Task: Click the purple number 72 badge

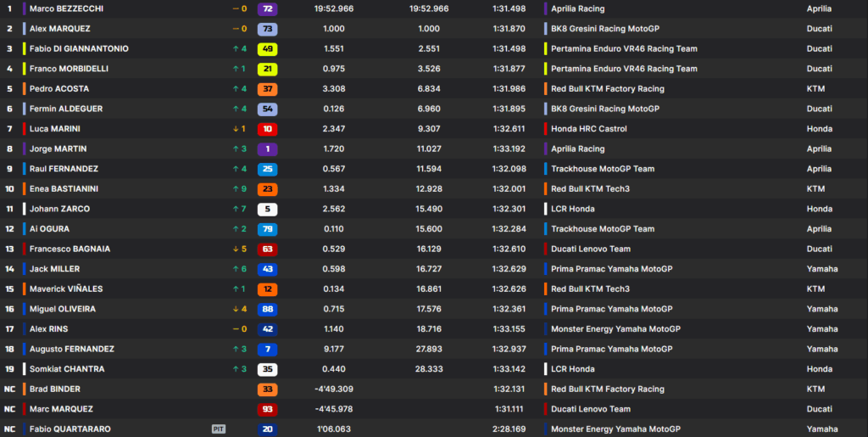Action: pyautogui.click(x=267, y=8)
